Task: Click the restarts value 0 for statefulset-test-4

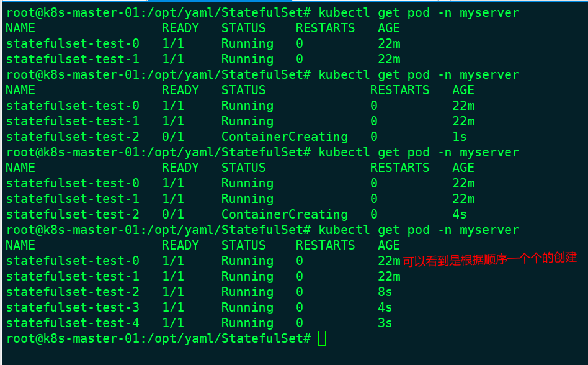Action: click(300, 323)
